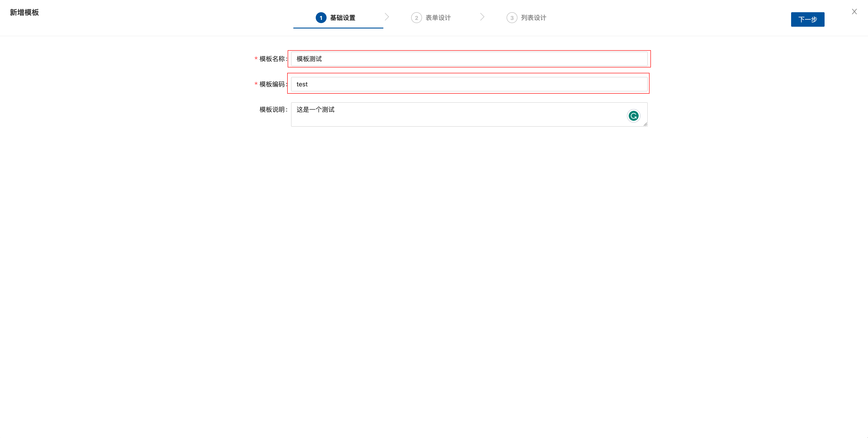This screenshot has width=868, height=438.
Task: Click the arrow between 基础设置 and 表单设计
Action: [387, 17]
